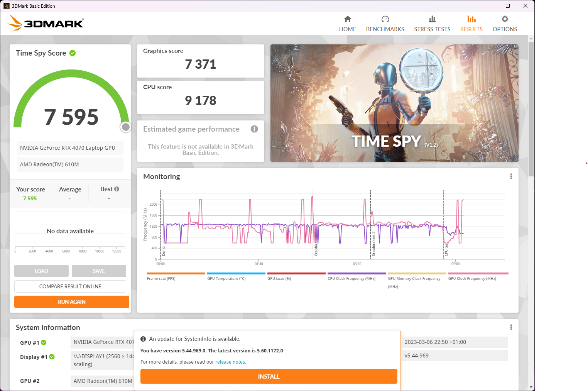This screenshot has width=588, height=391.
Task: Click the Home icon in navigation
Action: pos(348,19)
